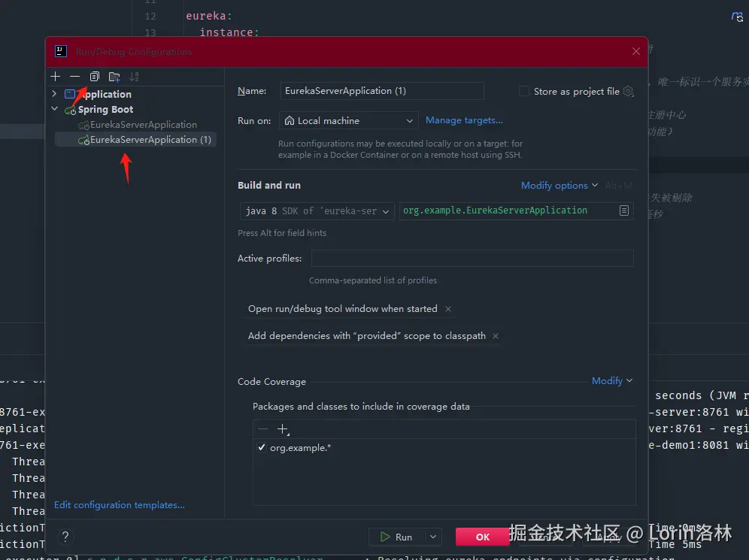Edit the main class field
This screenshot has height=560, width=749.
click(x=508, y=210)
